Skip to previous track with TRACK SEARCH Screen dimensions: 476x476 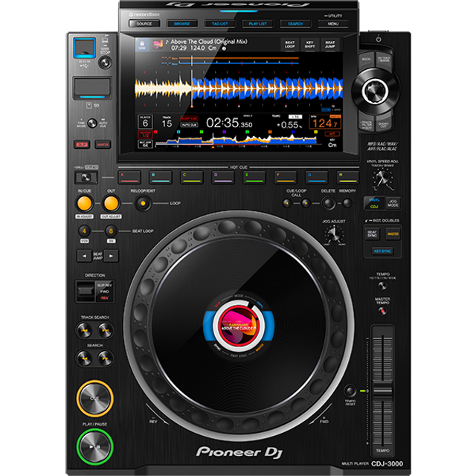click(84, 330)
